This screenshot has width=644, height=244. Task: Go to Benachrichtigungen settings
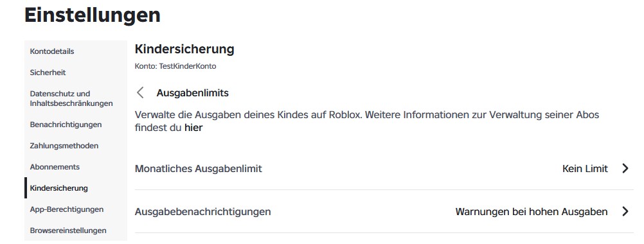(66, 125)
